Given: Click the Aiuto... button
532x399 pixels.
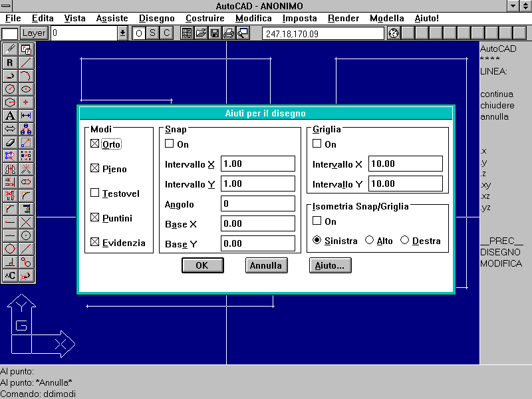Looking at the screenshot, I should click(x=330, y=265).
